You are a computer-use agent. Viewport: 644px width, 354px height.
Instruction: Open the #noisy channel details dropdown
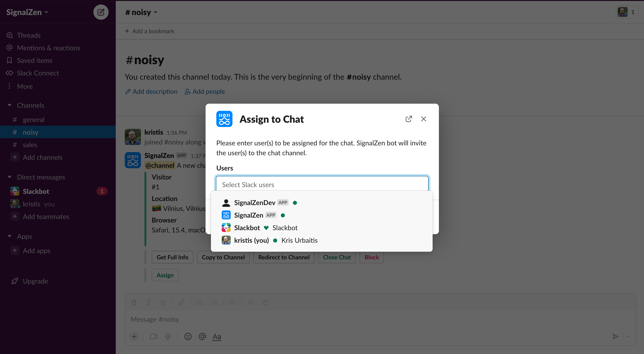coord(141,12)
